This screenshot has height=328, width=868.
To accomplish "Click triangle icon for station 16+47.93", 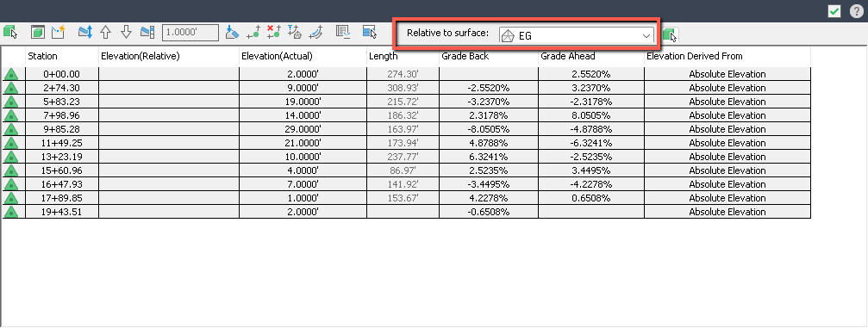I will (10, 184).
